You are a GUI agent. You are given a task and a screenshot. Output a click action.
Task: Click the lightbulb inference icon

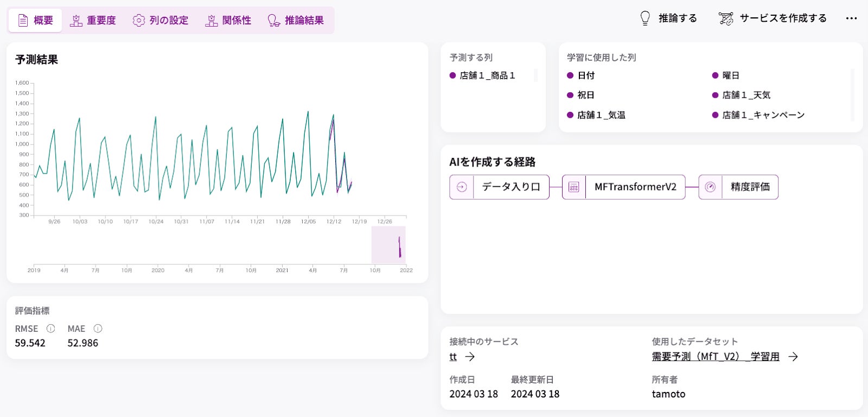click(645, 18)
